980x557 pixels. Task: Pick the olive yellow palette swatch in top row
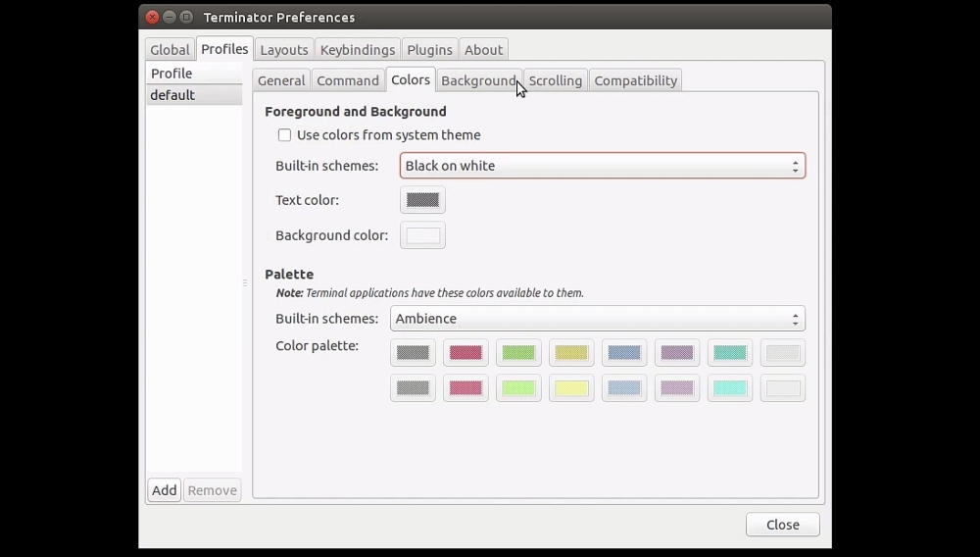571,353
